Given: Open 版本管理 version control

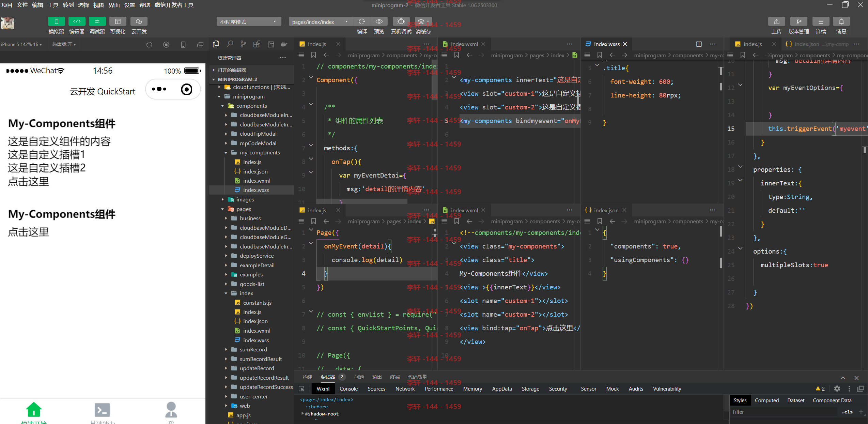Looking at the screenshot, I should click(x=799, y=21).
